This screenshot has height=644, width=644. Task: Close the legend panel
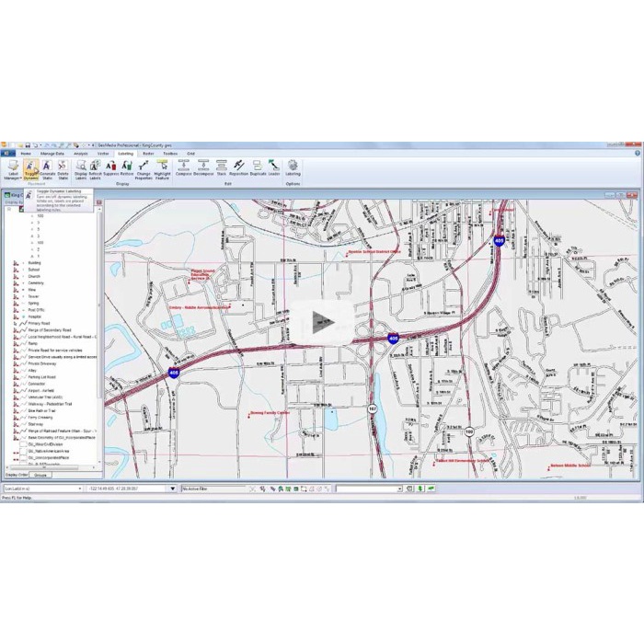pyautogui.click(x=99, y=202)
